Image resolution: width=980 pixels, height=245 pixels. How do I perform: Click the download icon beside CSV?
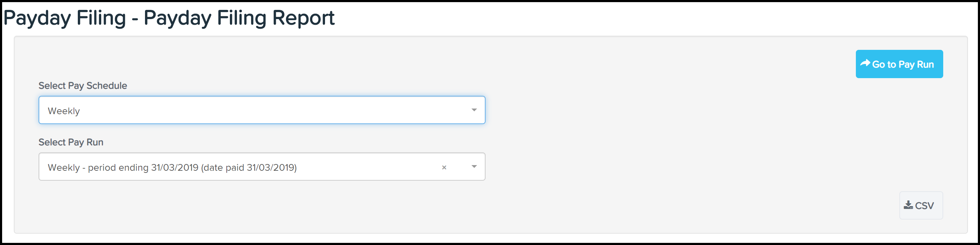coord(908,205)
